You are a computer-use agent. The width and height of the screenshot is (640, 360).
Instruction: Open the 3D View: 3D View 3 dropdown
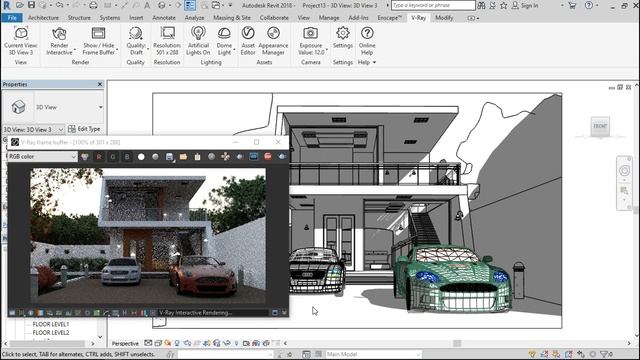[x=33, y=129]
